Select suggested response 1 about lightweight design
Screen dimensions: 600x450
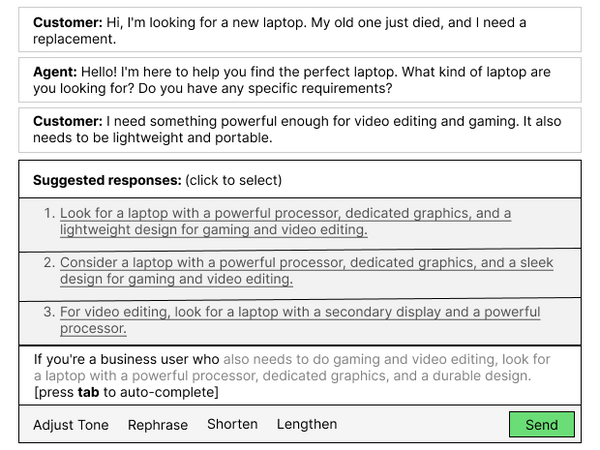(x=285, y=222)
